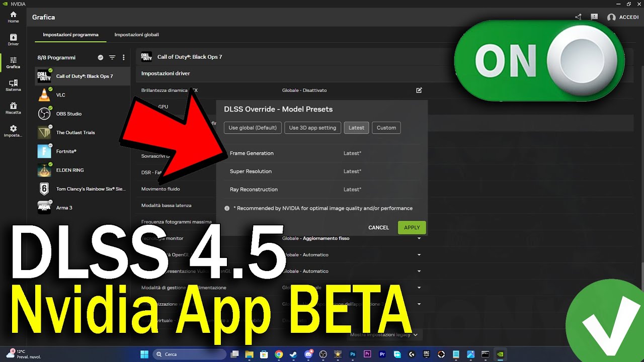The height and width of the screenshot is (362, 644).
Task: Select the Arma 3 program icon
Action: click(44, 208)
